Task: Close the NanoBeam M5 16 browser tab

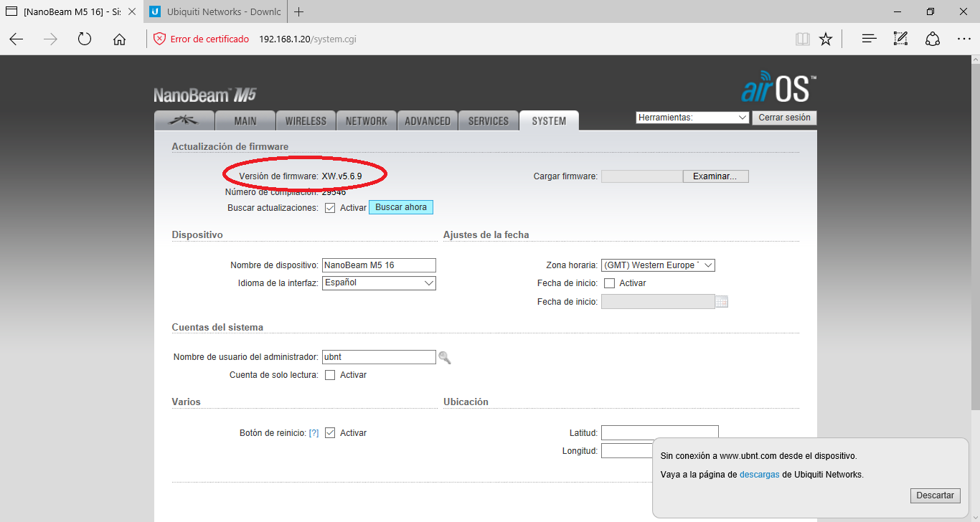Action: [x=131, y=12]
